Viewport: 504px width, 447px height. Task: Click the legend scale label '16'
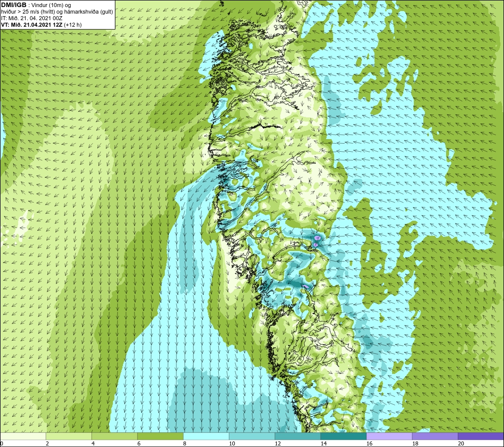369,443
